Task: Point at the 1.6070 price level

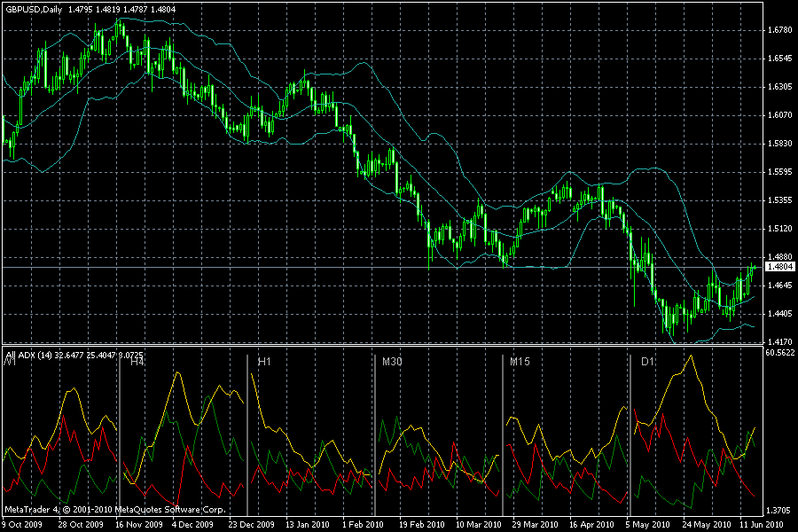Action: point(780,115)
